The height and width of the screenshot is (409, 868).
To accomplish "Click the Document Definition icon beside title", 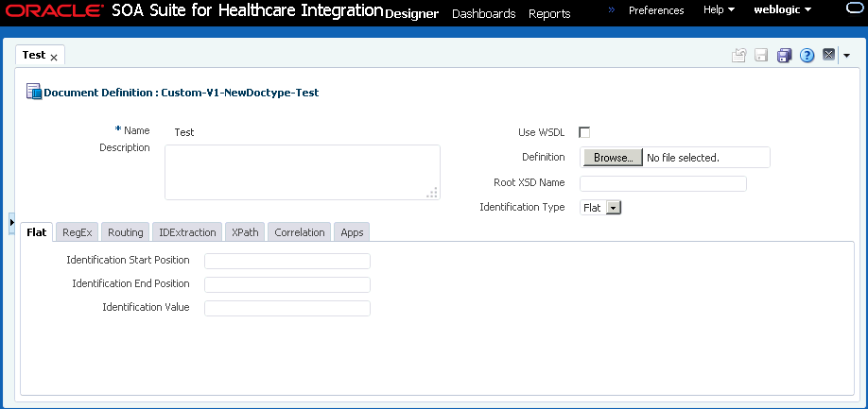I will pos(34,92).
